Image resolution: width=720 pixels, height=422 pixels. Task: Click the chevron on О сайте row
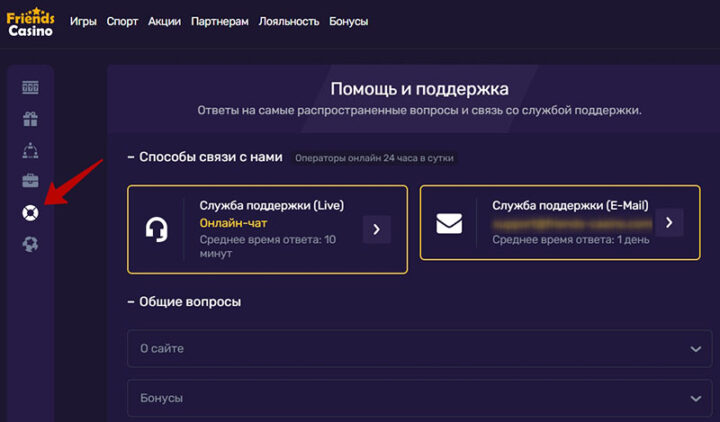pos(696,349)
